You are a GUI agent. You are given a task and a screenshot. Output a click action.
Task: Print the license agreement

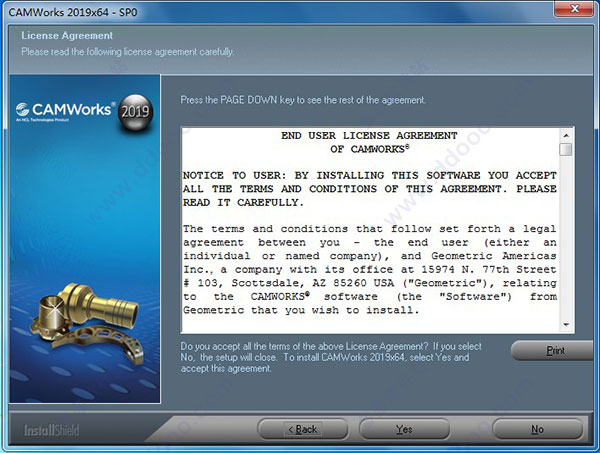[x=554, y=350]
